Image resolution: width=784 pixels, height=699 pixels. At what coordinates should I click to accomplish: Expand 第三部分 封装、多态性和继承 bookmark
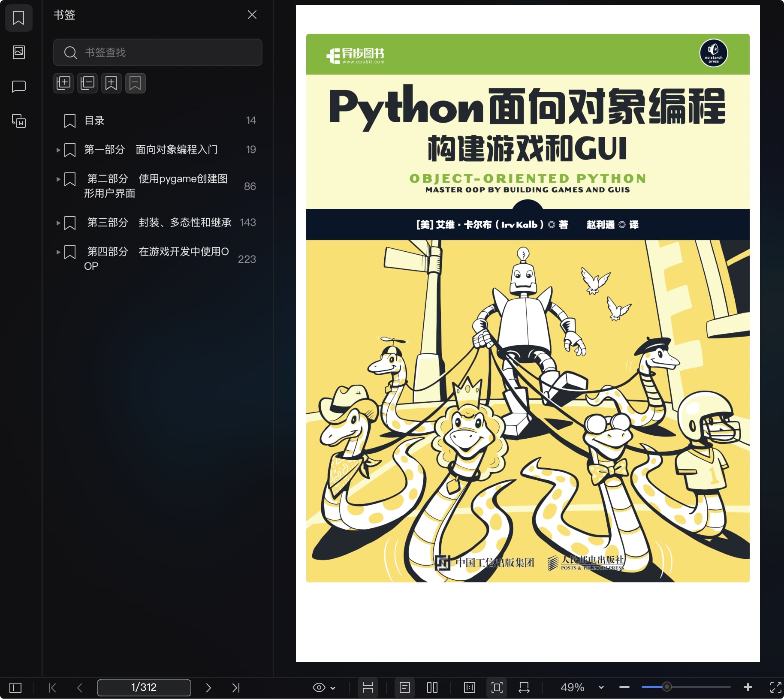pyautogui.click(x=58, y=223)
